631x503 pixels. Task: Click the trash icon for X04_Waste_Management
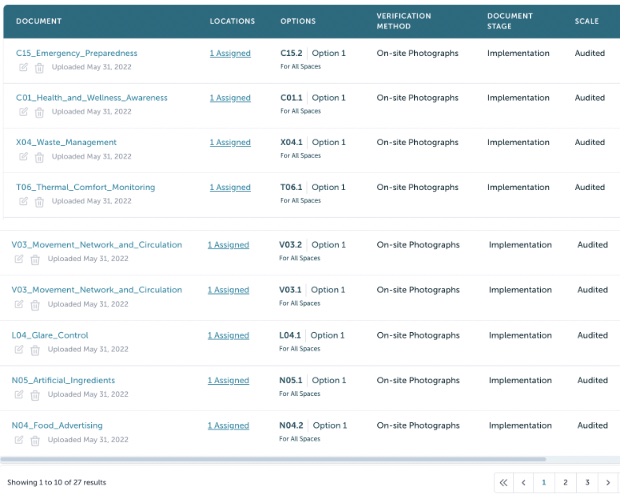point(39,157)
